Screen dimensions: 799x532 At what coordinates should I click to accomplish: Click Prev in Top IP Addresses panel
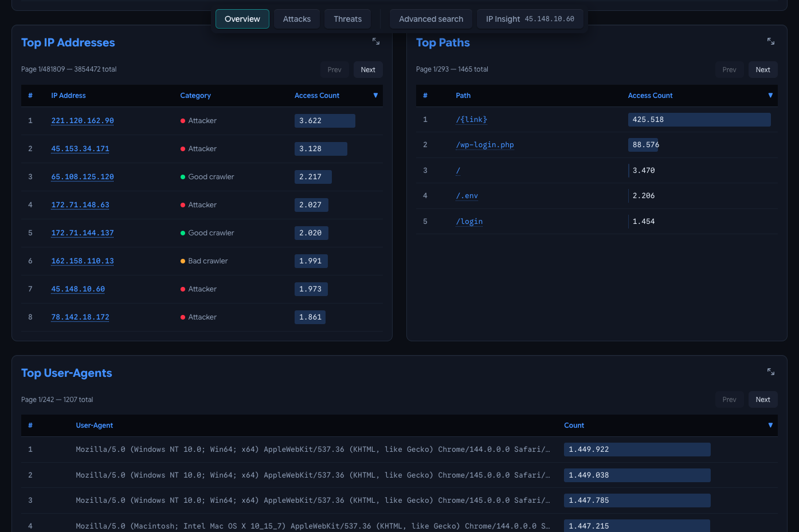(x=335, y=70)
